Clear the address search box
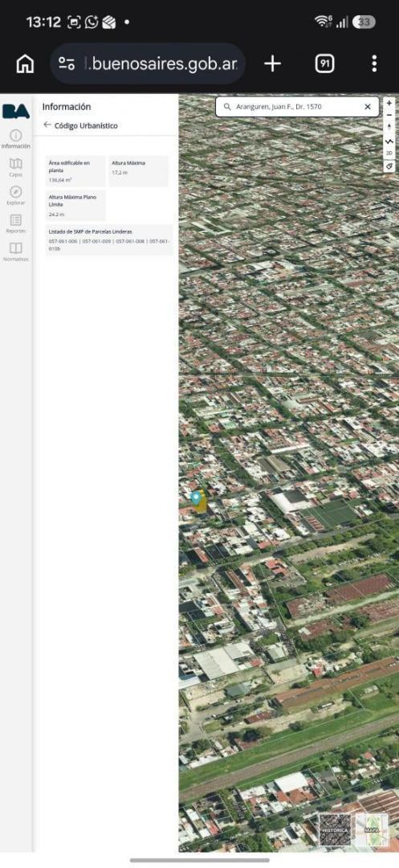Viewport: 399px width, 868px height. pyautogui.click(x=368, y=107)
